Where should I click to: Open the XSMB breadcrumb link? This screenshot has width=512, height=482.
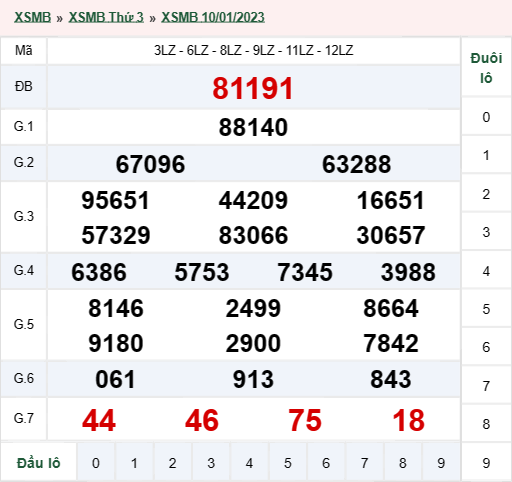click(x=32, y=17)
